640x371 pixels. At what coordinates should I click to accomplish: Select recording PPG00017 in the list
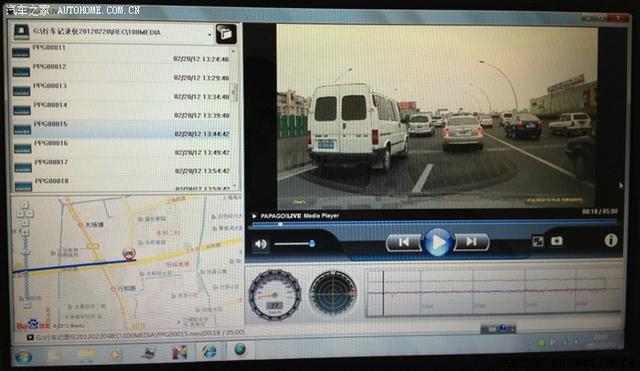[x=122, y=167]
